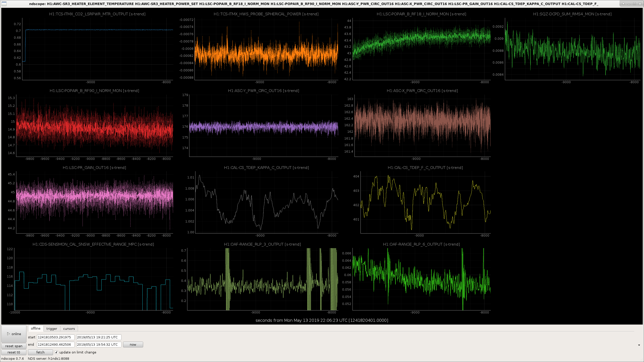
Task: Select the H1:LSC-POPAIR_B_RF18_I_NORM_MON plot title
Action: pyautogui.click(x=421, y=14)
